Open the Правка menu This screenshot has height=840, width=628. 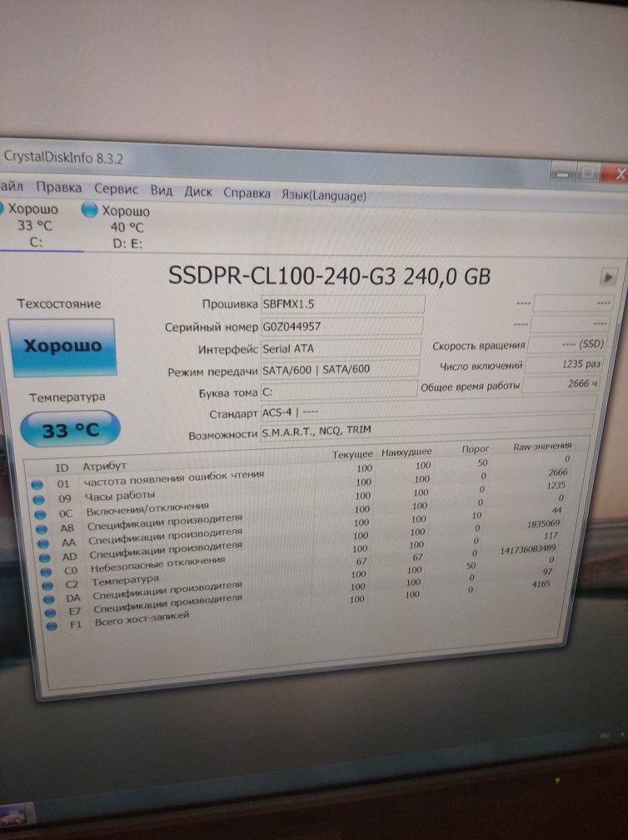pyautogui.click(x=59, y=187)
